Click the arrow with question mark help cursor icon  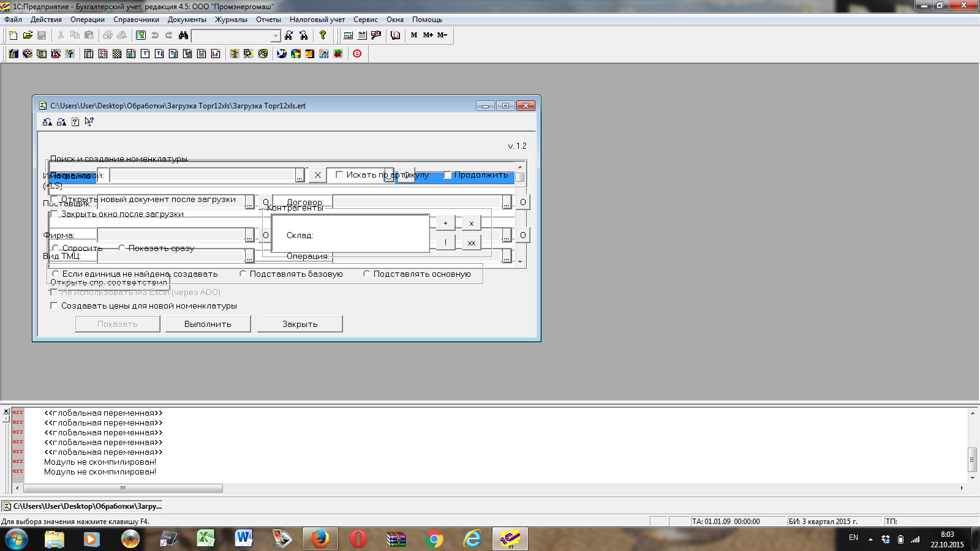click(89, 122)
